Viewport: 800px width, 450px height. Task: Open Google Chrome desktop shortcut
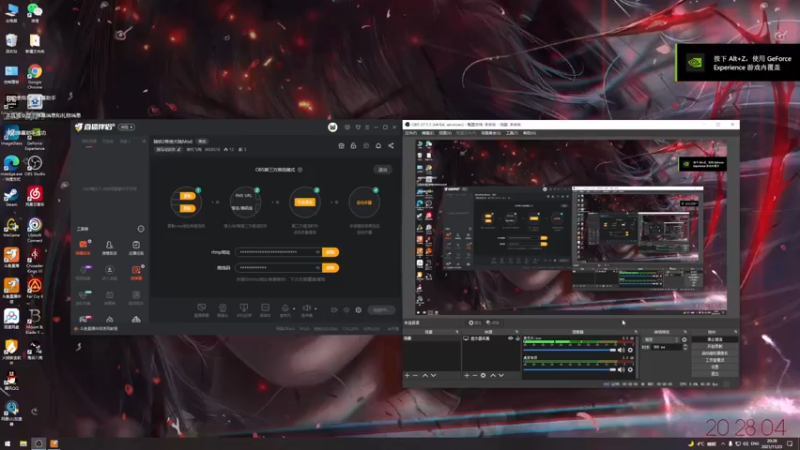pos(35,76)
